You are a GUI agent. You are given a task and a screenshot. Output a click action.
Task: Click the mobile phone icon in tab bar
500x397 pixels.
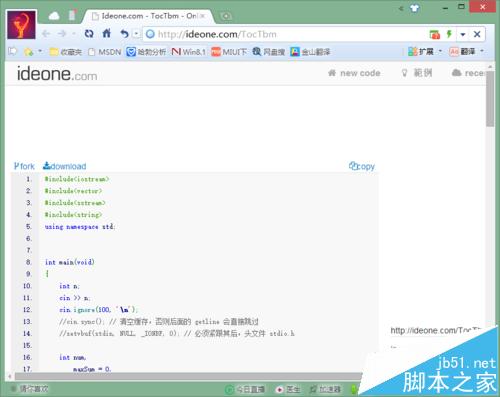point(72,15)
